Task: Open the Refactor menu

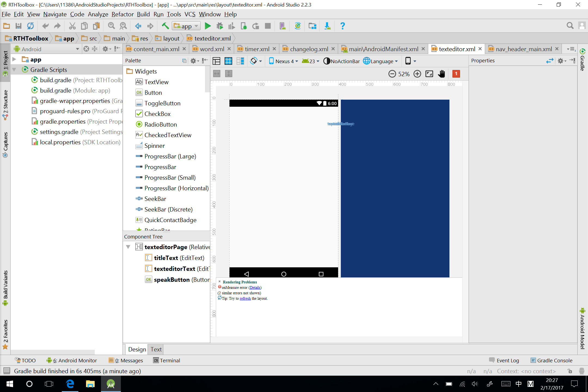Action: (122, 14)
